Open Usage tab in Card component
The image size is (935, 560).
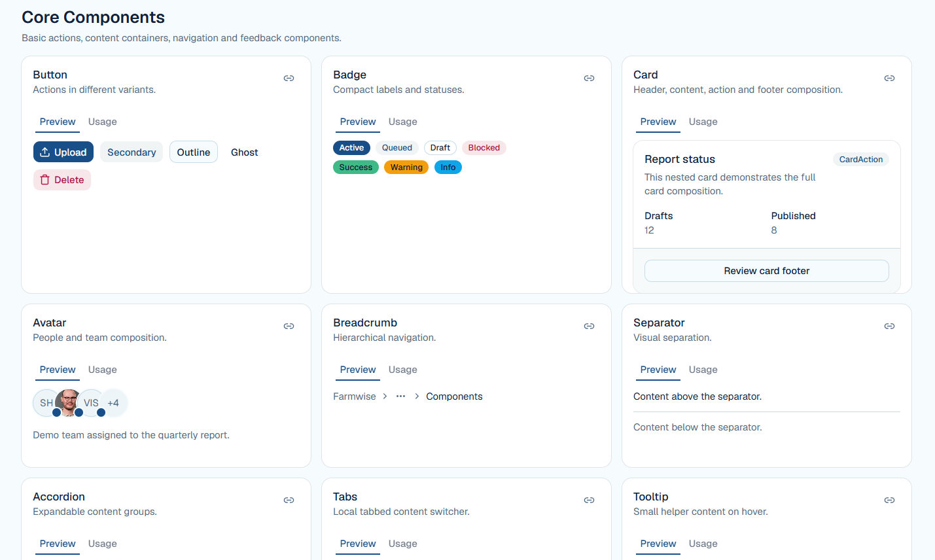703,122
